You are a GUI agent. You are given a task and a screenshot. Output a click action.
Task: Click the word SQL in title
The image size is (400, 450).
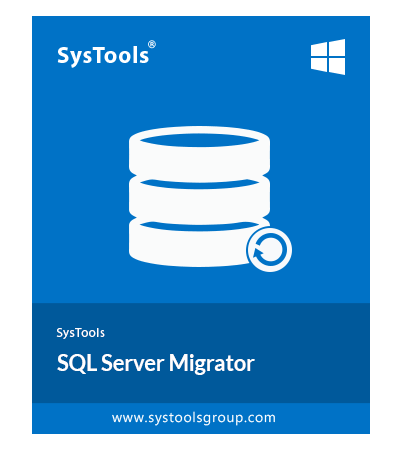click(77, 363)
